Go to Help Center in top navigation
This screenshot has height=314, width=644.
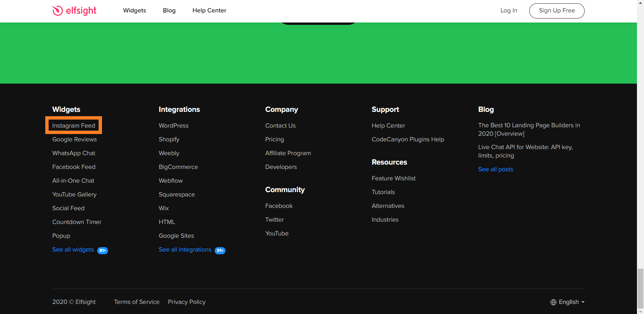click(209, 10)
